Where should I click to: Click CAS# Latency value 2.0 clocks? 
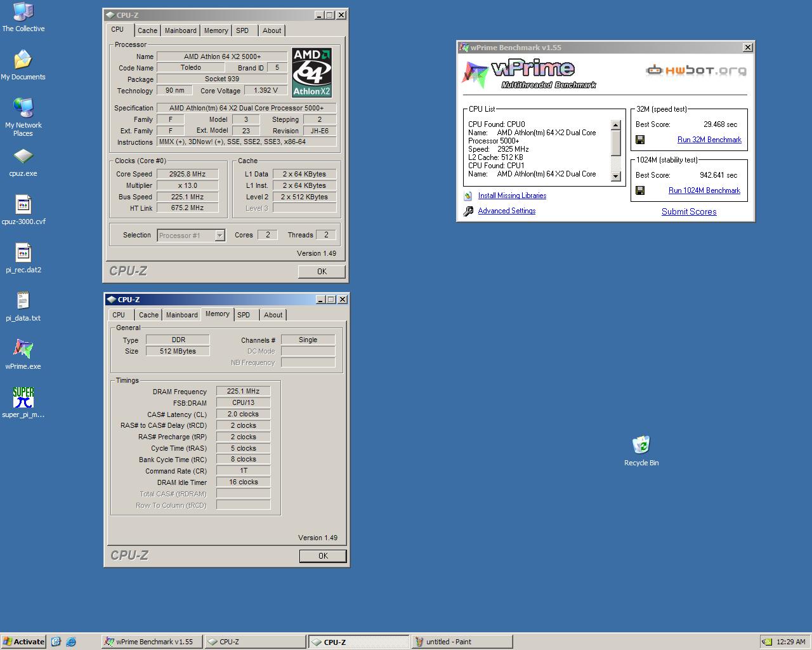click(x=243, y=415)
